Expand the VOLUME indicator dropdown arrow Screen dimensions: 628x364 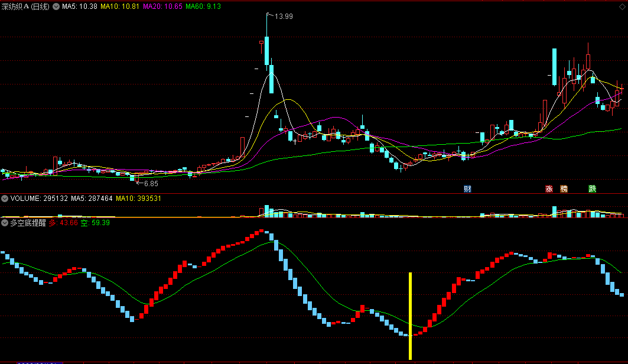(5, 199)
